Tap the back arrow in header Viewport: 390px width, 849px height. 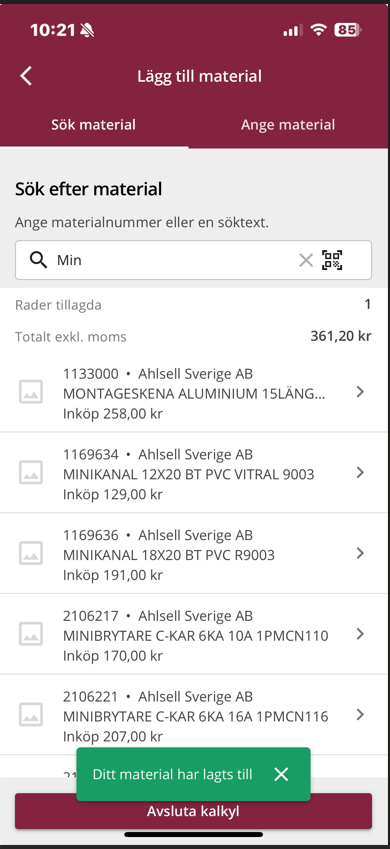[26, 76]
